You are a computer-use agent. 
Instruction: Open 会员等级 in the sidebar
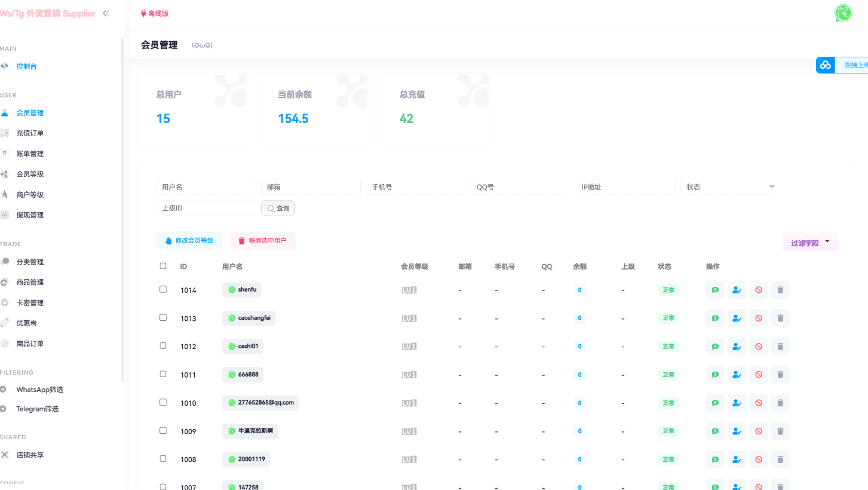pyautogui.click(x=30, y=174)
